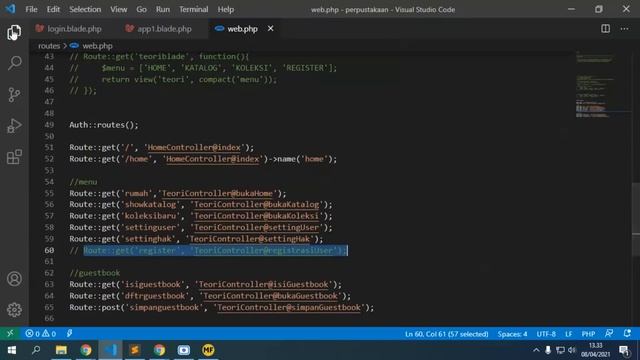Click the //guestbook comment line

pyautogui.click(x=94, y=273)
